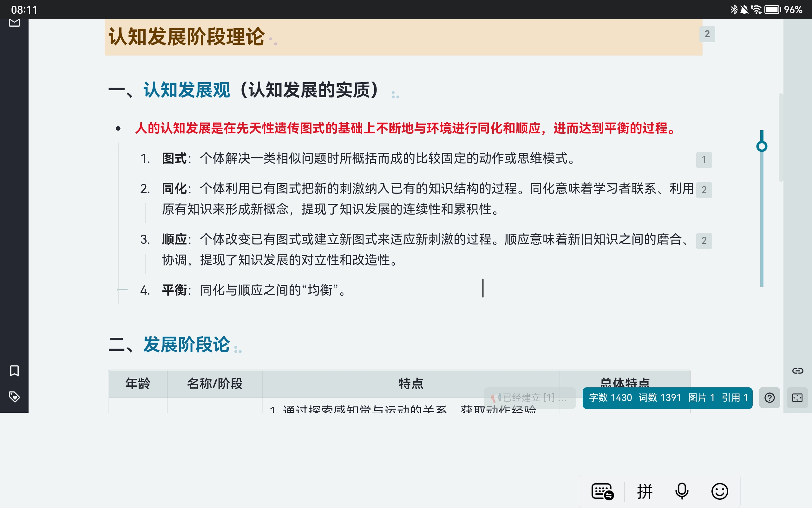Image resolution: width=812 pixels, height=508 pixels.
Task: Select the 拼 pinyin input mode
Action: tap(645, 491)
